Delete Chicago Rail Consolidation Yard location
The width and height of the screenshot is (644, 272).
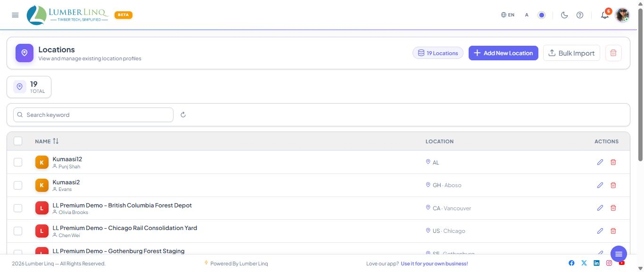tap(613, 231)
